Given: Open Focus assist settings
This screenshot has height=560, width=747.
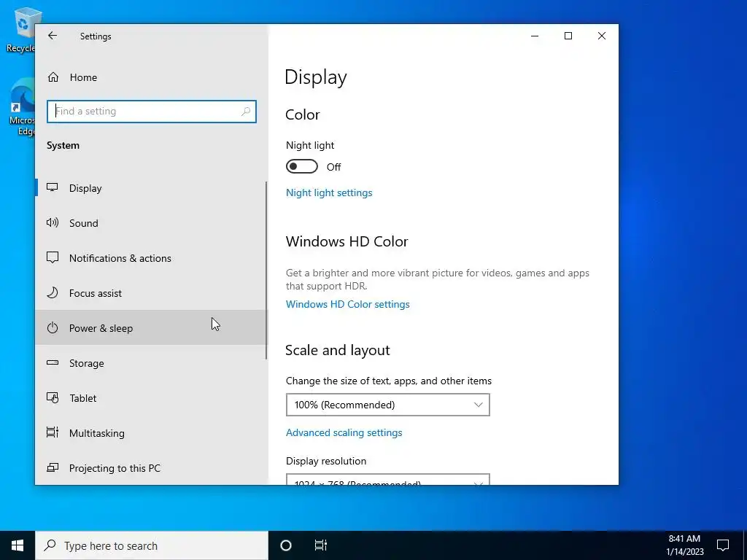Looking at the screenshot, I should tap(152, 293).
